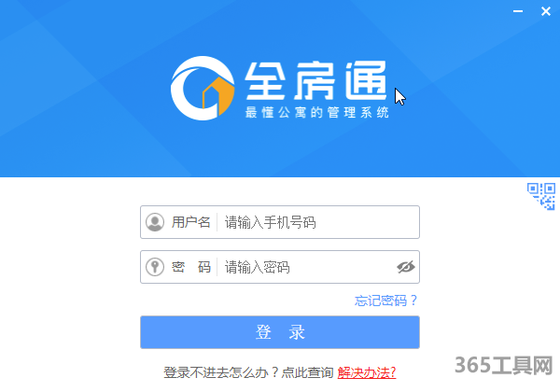Click the 登录 button
The height and width of the screenshot is (392, 560).
click(280, 332)
